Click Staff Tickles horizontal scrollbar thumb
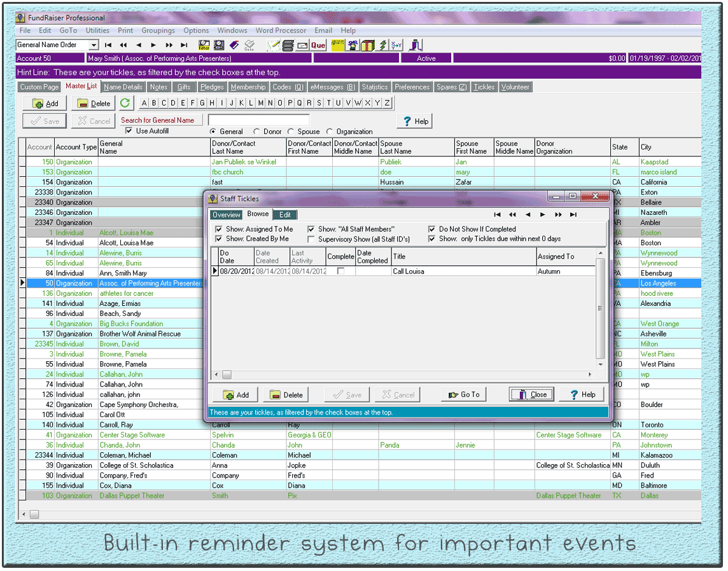 (x=227, y=375)
